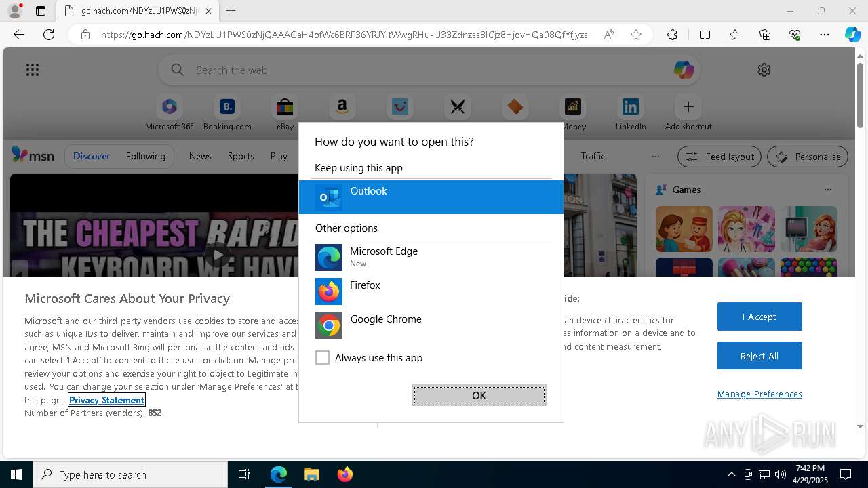
Task: Open the Favorites list icon
Action: pyautogui.click(x=735, y=35)
